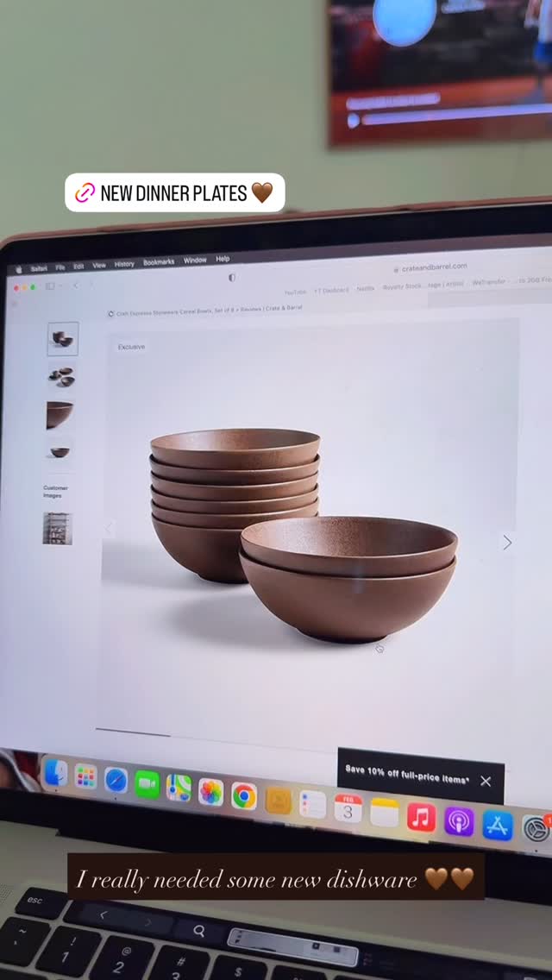The image size is (552, 980).
Task: Select the first stacked bowls thumbnail
Action: 63,339
